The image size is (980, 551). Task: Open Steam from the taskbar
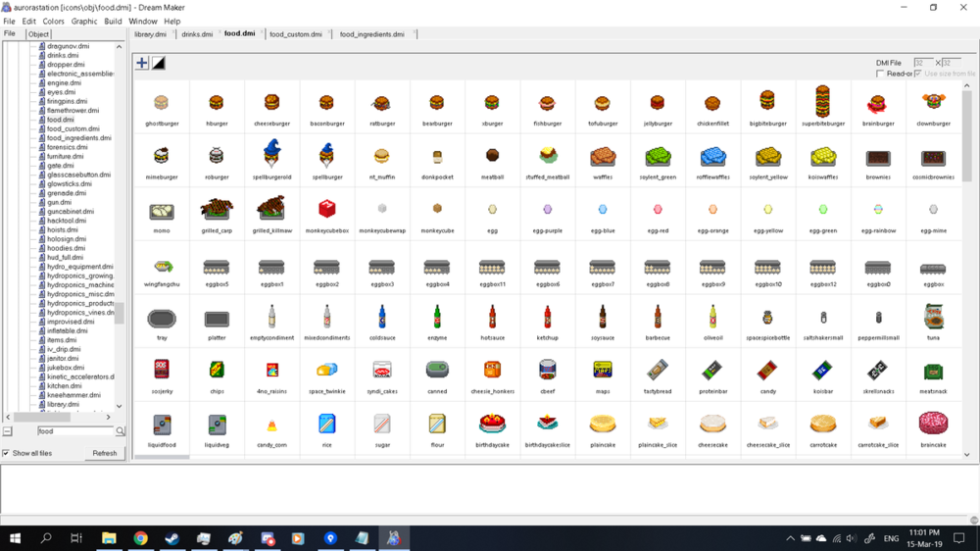tap(171, 538)
